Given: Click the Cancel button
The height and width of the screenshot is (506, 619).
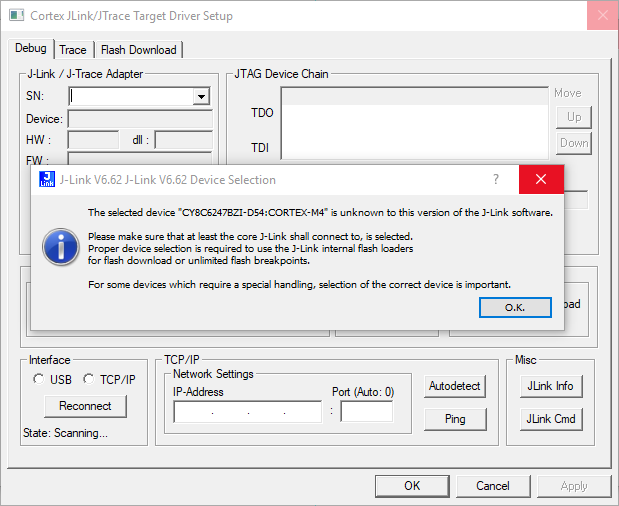Looking at the screenshot, I should (493, 486).
